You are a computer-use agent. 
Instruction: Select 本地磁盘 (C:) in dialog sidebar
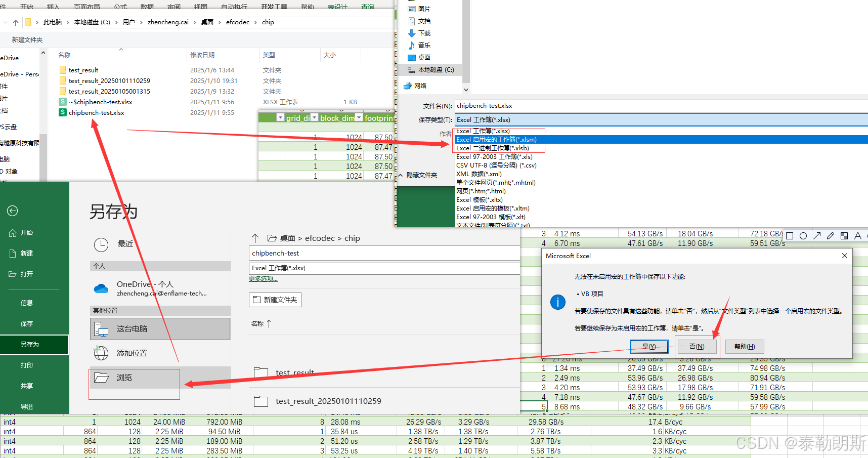pos(431,70)
